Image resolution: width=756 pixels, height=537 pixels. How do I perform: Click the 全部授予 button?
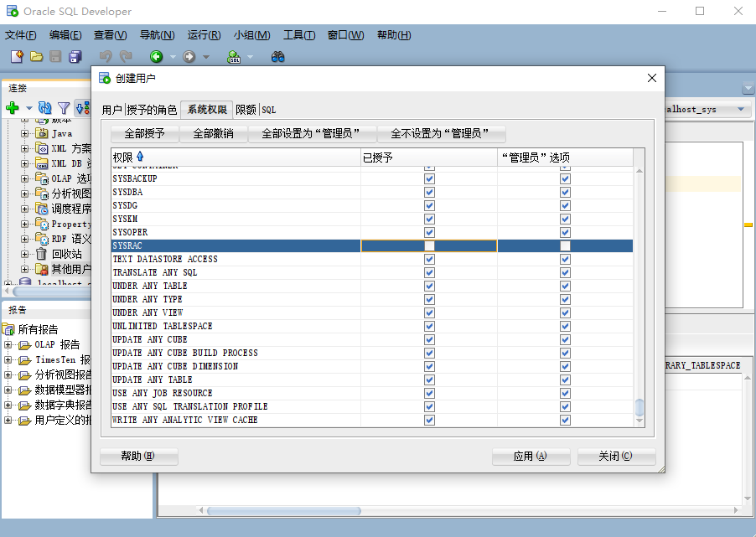[x=145, y=133]
